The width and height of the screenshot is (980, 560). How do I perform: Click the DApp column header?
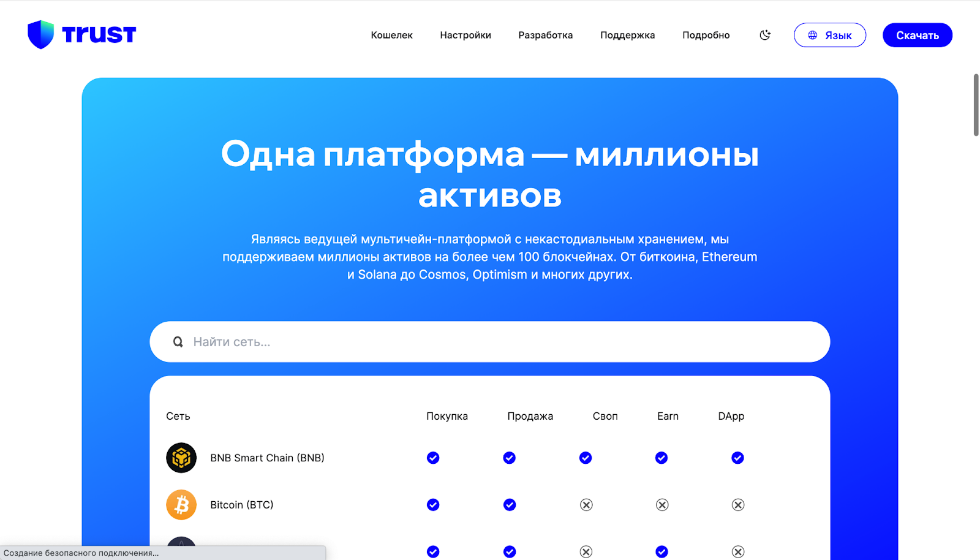(731, 416)
